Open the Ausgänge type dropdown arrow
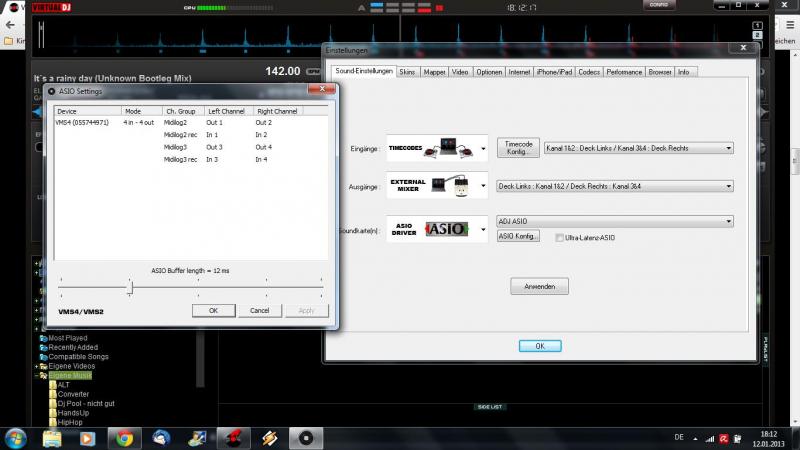 tap(483, 186)
